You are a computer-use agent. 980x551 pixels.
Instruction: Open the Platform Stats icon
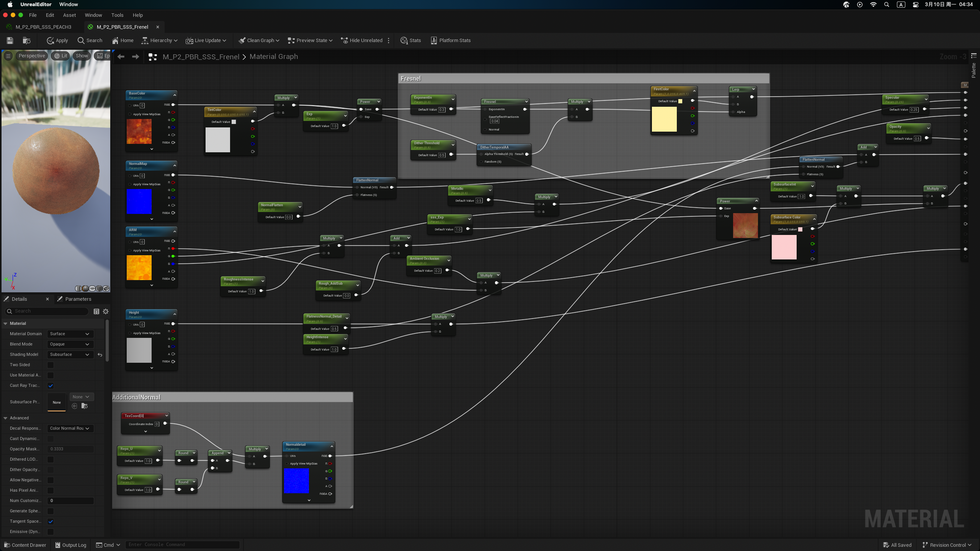click(x=434, y=41)
